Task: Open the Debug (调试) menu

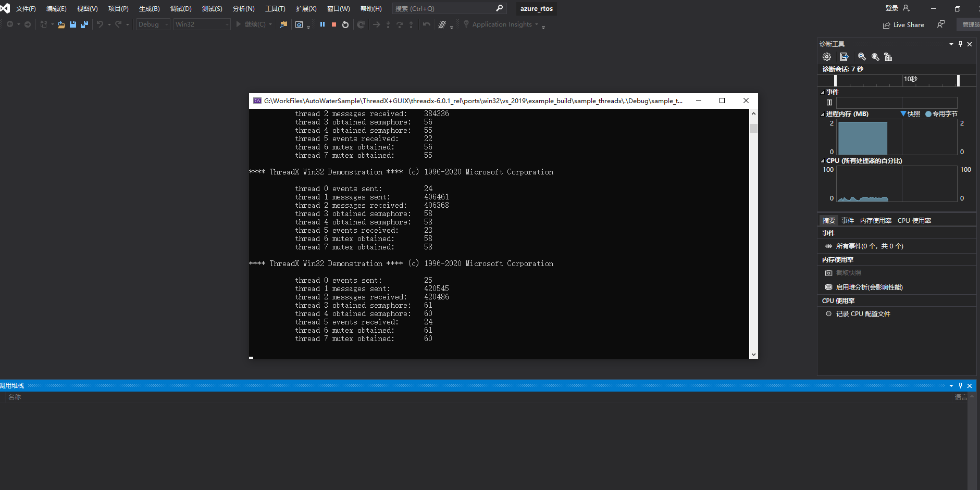Action: [181, 9]
